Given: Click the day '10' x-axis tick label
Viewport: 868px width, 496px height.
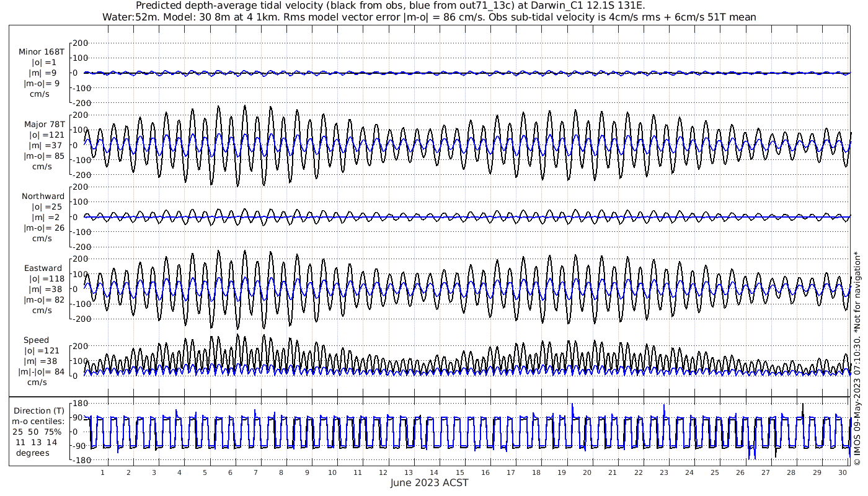Looking at the screenshot, I should (332, 472).
